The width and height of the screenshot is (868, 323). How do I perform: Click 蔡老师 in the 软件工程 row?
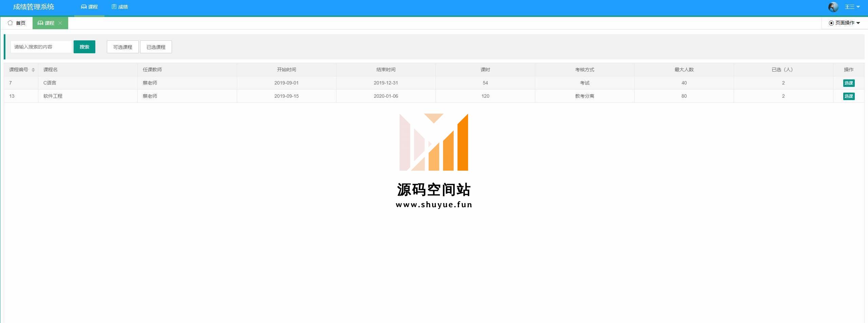(x=150, y=96)
